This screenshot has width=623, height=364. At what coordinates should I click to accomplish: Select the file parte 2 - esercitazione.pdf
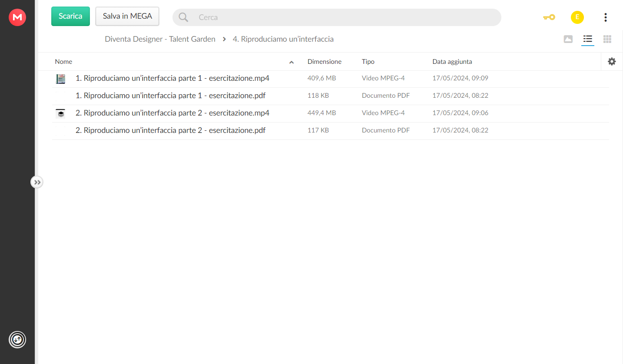(x=330, y=131)
